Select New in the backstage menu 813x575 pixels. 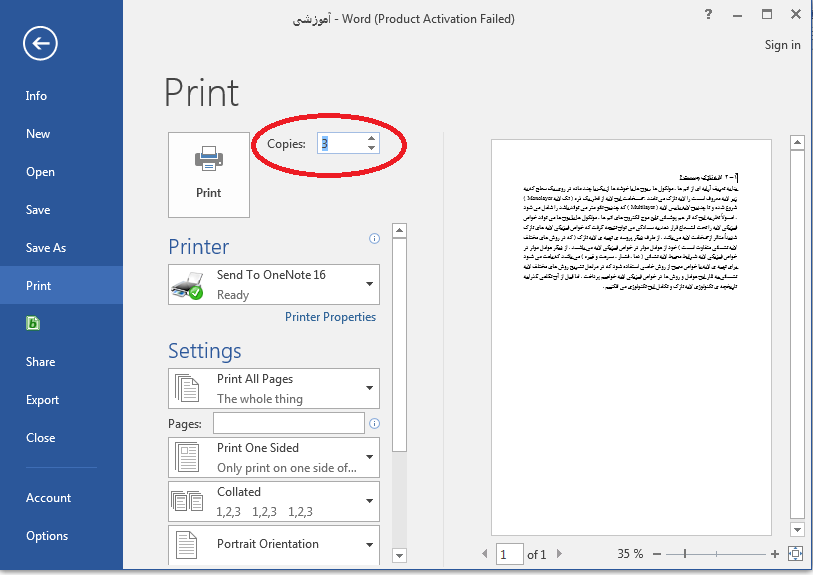click(x=38, y=134)
